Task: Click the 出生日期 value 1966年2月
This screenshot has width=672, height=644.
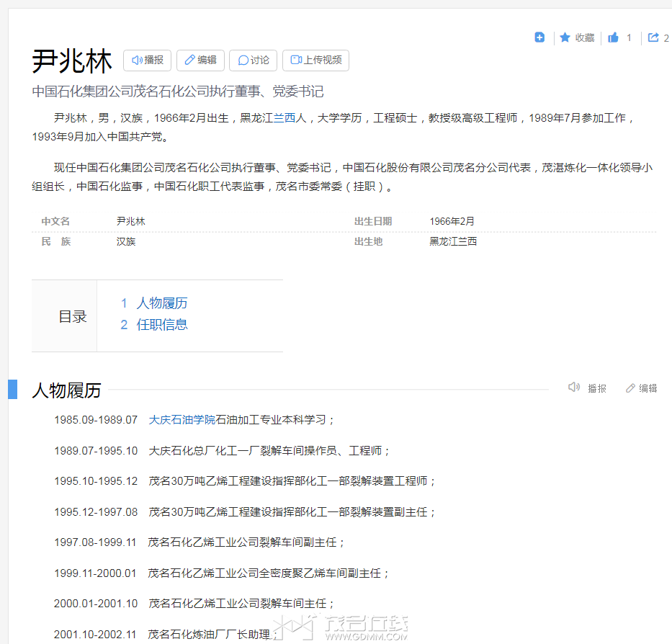Action: tap(452, 221)
